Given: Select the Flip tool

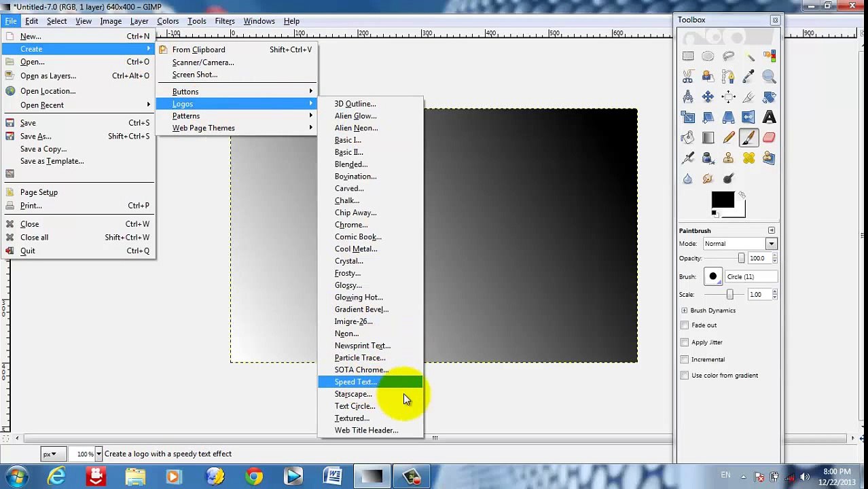Looking at the screenshot, I should click(748, 117).
